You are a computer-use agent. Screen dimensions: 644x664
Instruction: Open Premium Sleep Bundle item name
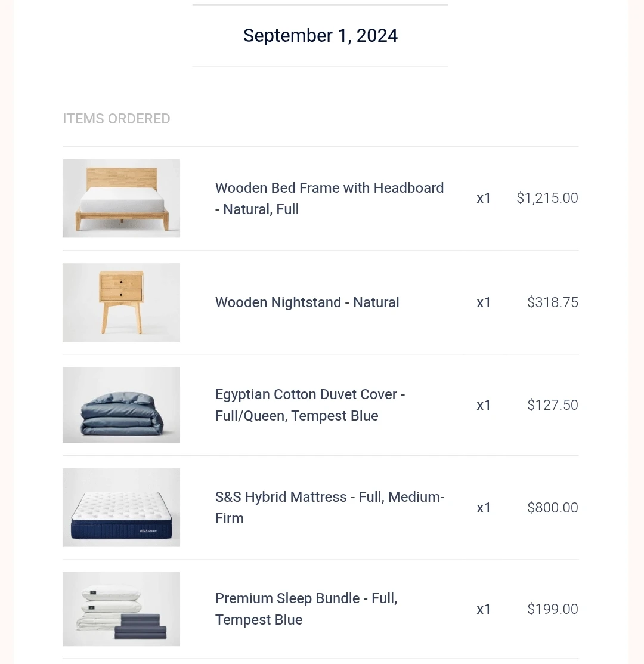coord(306,609)
